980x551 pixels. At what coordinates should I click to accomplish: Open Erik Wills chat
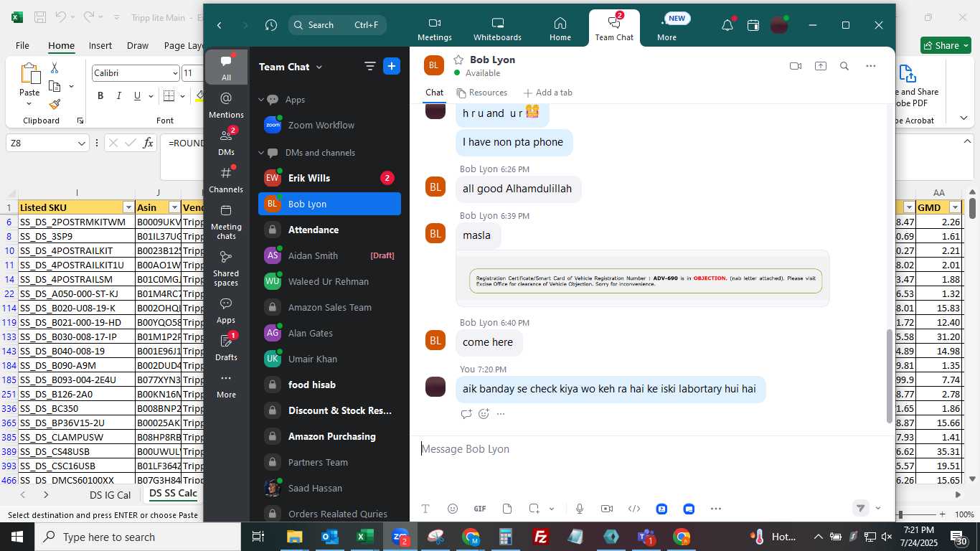pos(329,178)
